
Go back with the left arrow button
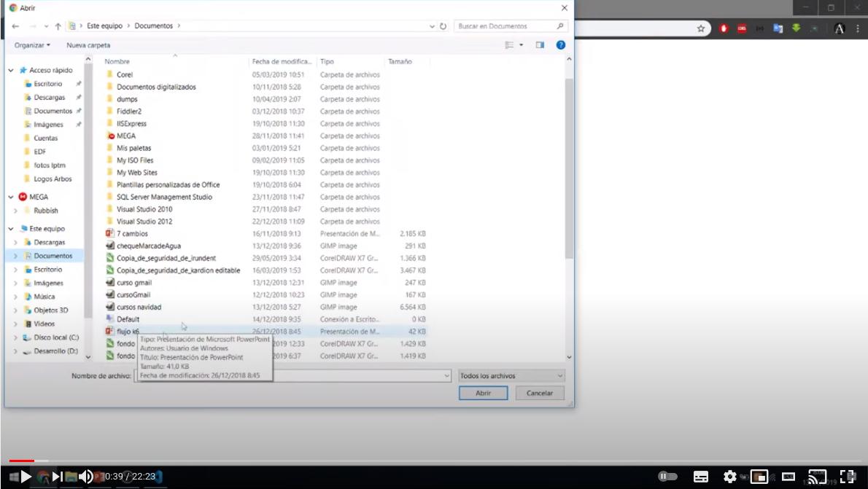pos(15,26)
